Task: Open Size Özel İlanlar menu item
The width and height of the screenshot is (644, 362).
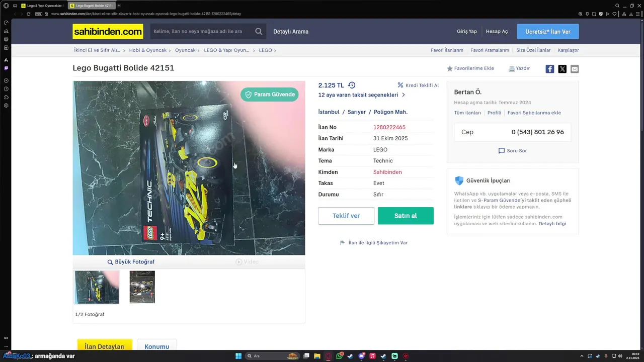Action: 533,50
